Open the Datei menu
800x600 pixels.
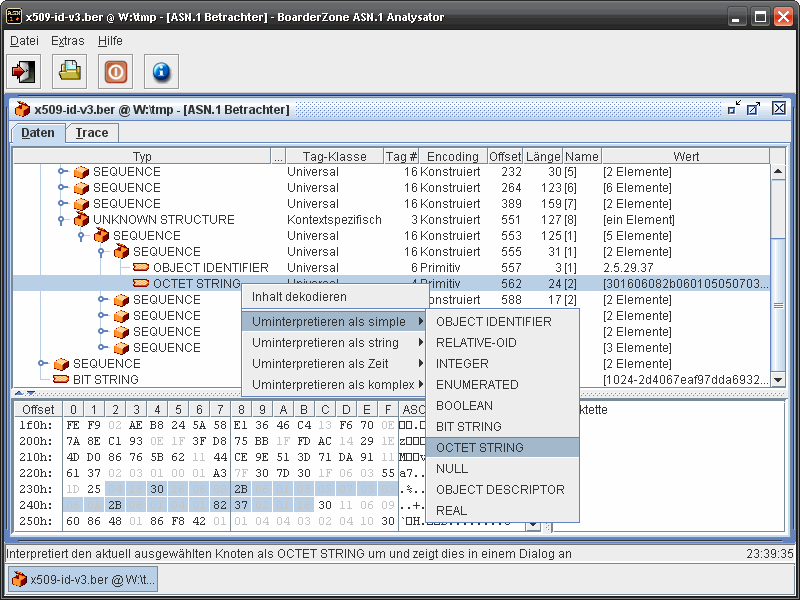[24, 41]
